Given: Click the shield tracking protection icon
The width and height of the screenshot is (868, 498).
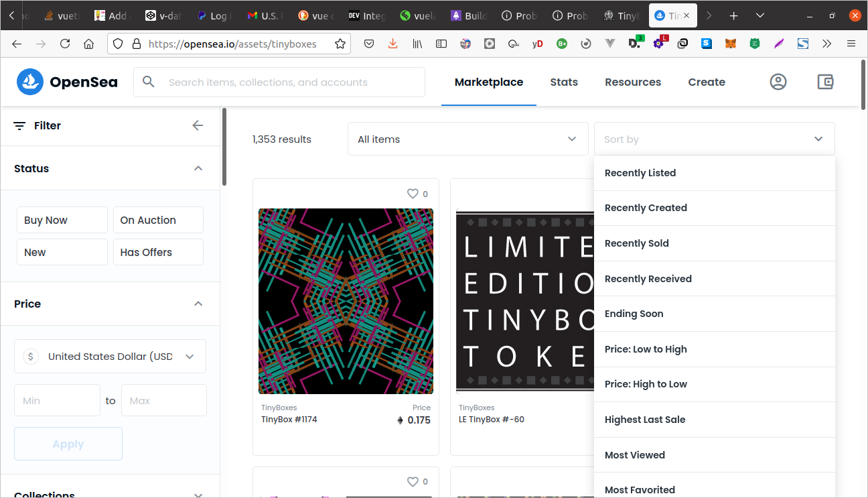Looking at the screenshot, I should [118, 44].
